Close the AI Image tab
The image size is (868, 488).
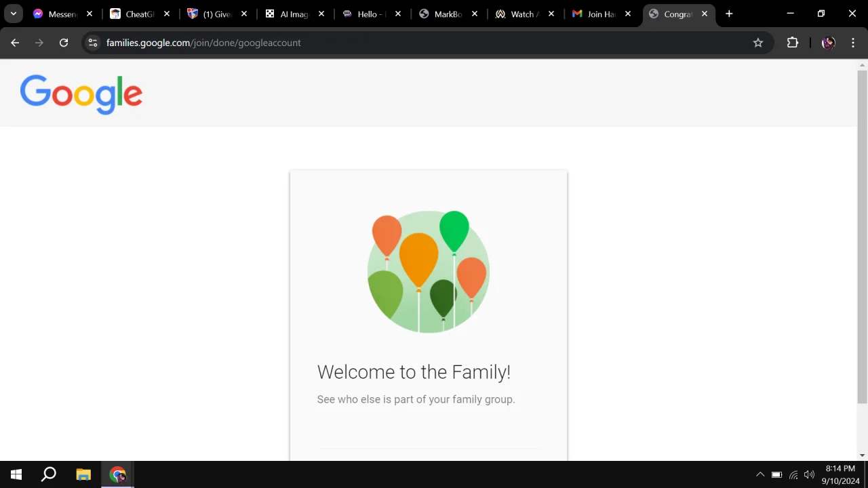click(321, 14)
